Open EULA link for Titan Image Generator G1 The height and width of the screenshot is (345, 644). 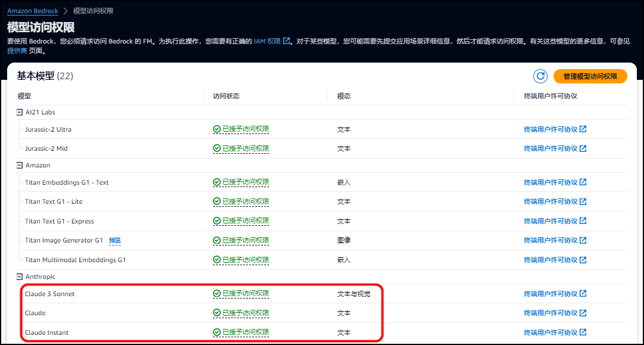tap(555, 240)
